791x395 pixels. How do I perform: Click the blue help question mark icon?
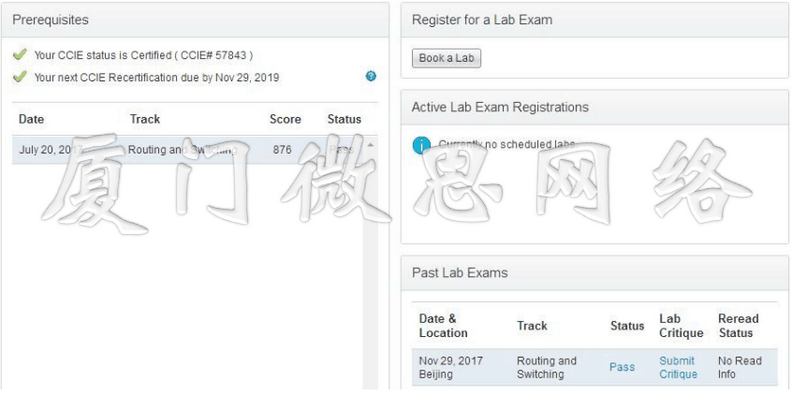(x=371, y=77)
